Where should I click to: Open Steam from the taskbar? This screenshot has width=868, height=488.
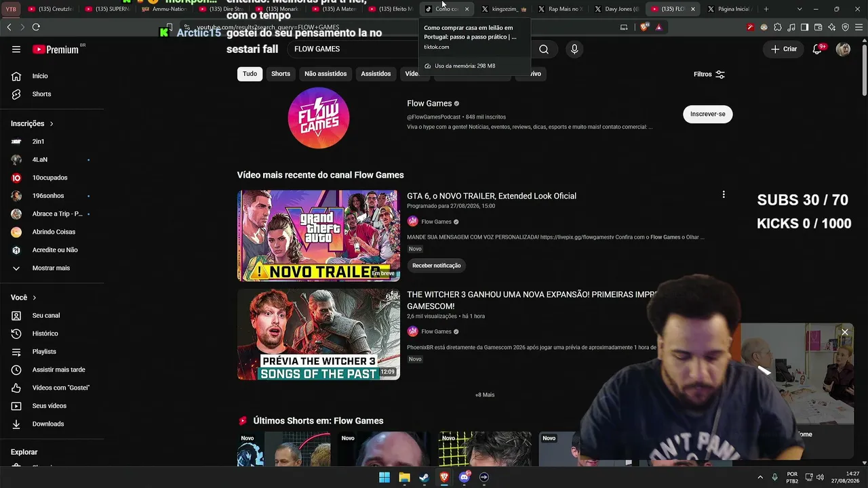(x=424, y=477)
